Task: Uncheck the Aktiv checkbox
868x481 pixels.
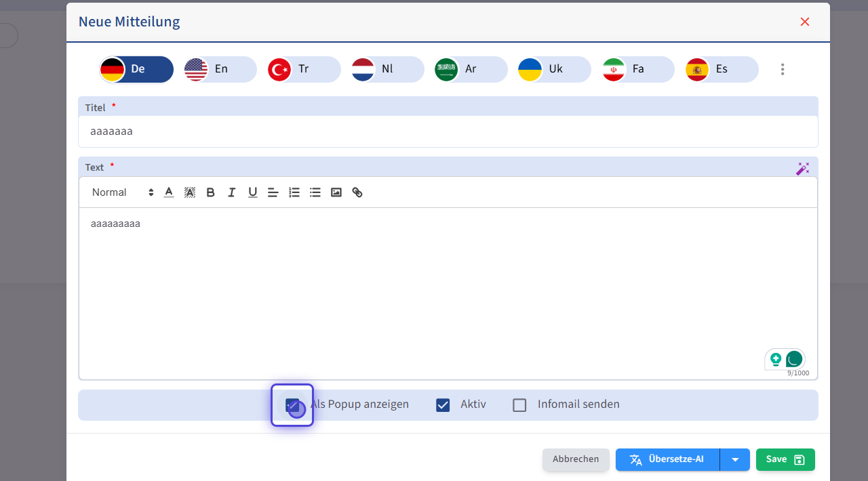Action: [443, 405]
